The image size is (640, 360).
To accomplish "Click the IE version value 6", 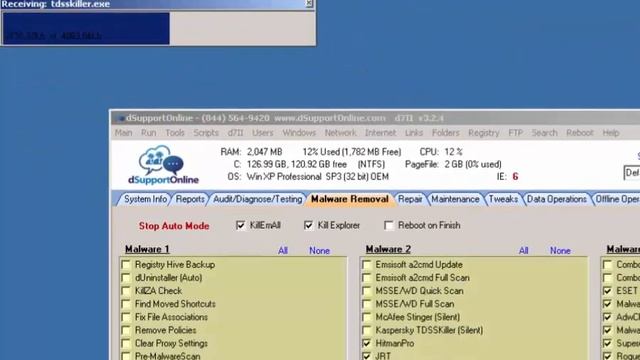I will [515, 176].
